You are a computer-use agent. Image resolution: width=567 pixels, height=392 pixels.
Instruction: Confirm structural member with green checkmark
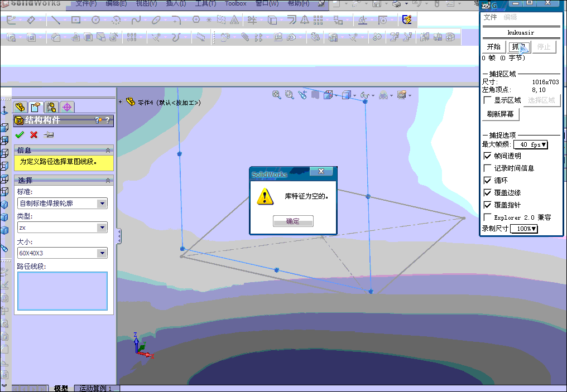(20, 135)
